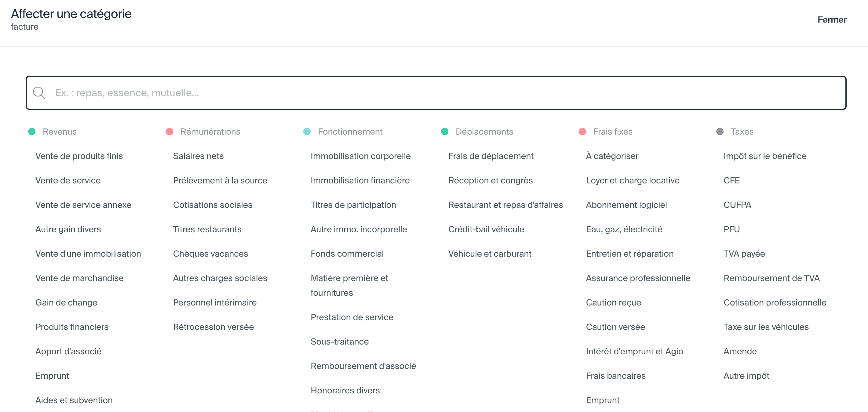
Task: Click the blue dot beside Fonctionnement
Action: (x=307, y=132)
